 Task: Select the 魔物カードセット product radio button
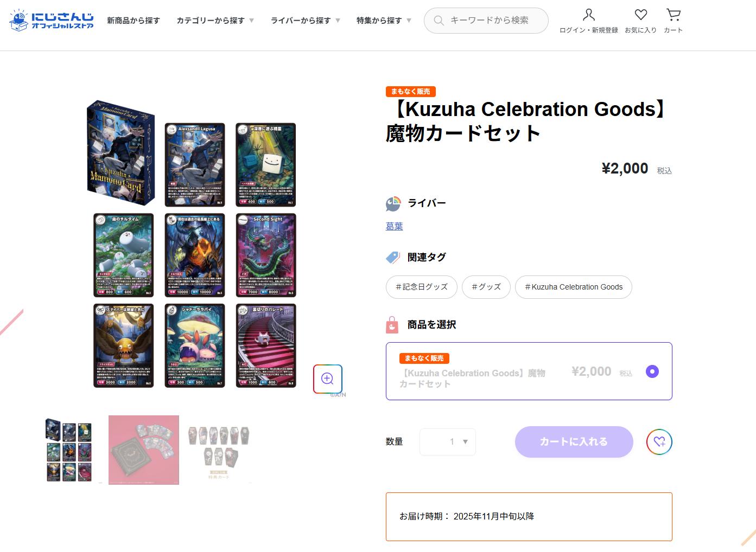click(x=652, y=371)
